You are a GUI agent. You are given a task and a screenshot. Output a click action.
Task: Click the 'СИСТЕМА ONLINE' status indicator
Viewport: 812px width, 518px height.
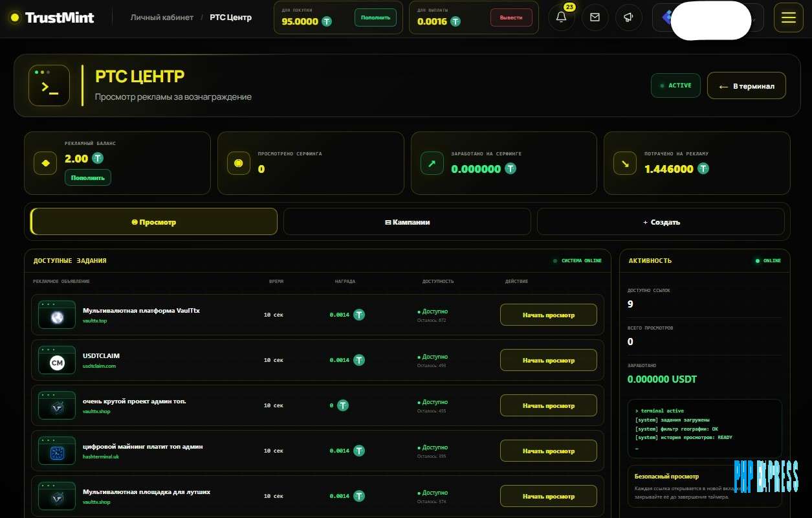[x=578, y=260]
